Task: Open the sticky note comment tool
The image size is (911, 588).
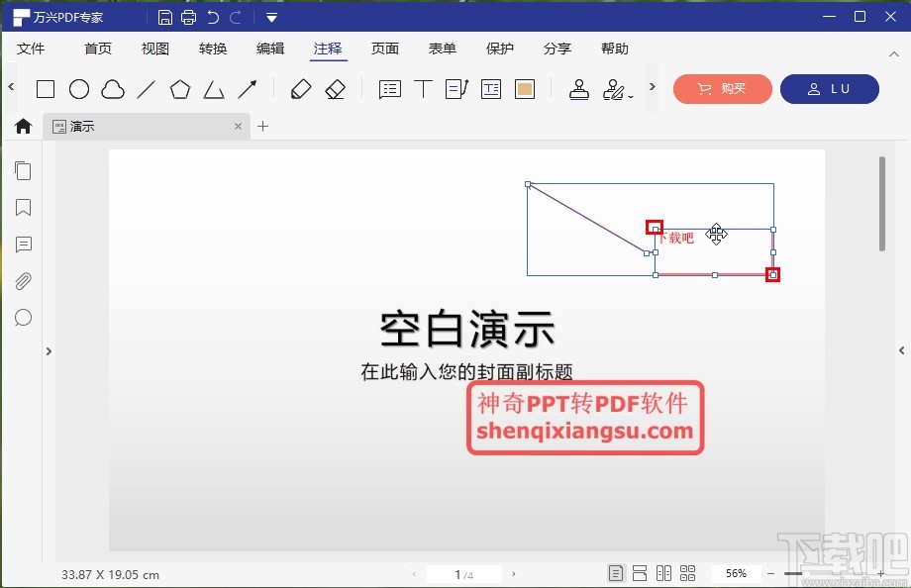Action: tap(389, 88)
